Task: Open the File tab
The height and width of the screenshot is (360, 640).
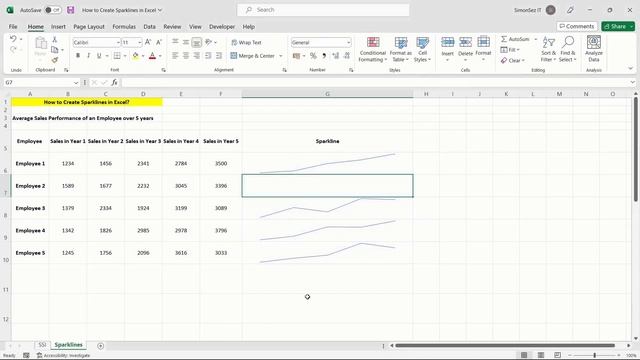Action: (x=13, y=27)
